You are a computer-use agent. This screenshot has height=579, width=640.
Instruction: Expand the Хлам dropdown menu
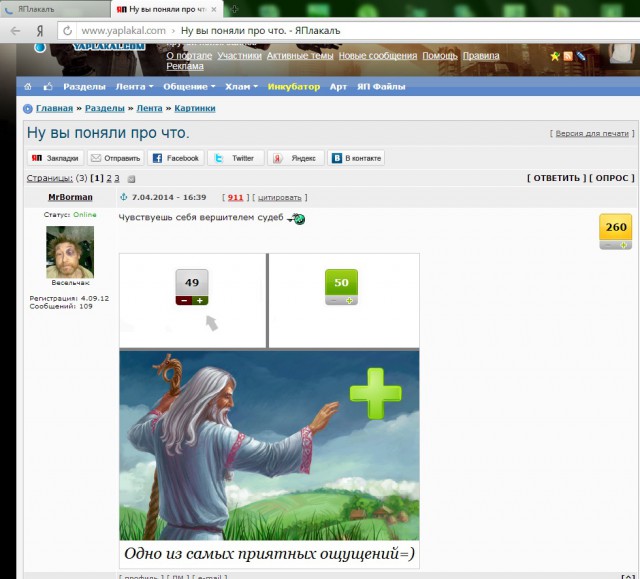click(241, 87)
